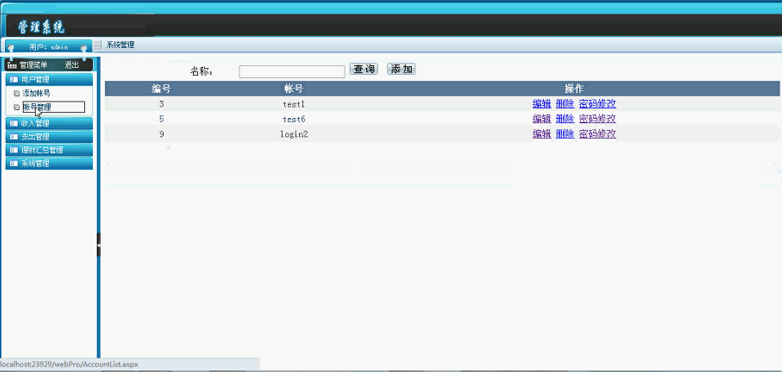Screen dimensions: 782x372
Task: Click 删除 link for account test6
Action: tap(565, 119)
